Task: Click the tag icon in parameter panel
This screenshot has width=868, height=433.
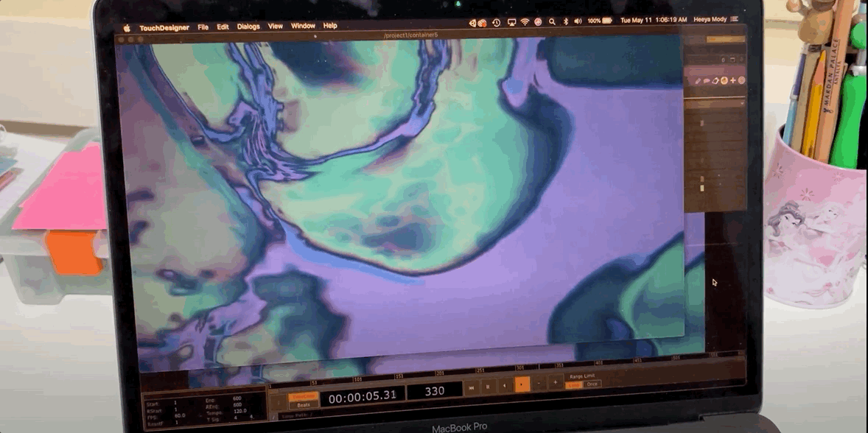Action: point(715,81)
